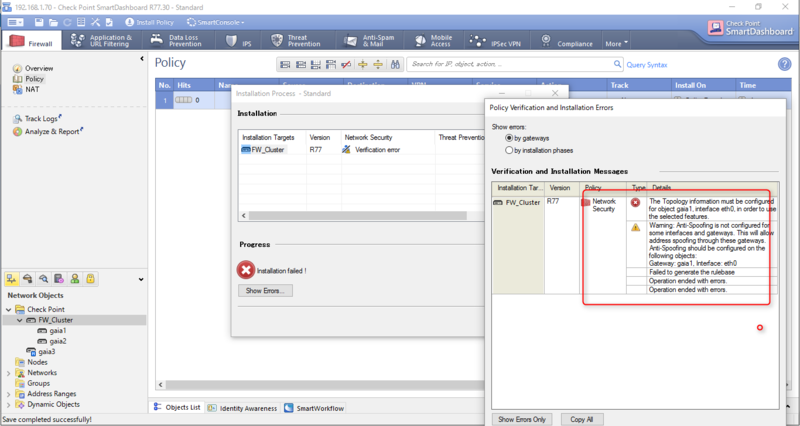800x426 pixels.
Task: Click the Save floppy disk icon
Action: click(39, 22)
